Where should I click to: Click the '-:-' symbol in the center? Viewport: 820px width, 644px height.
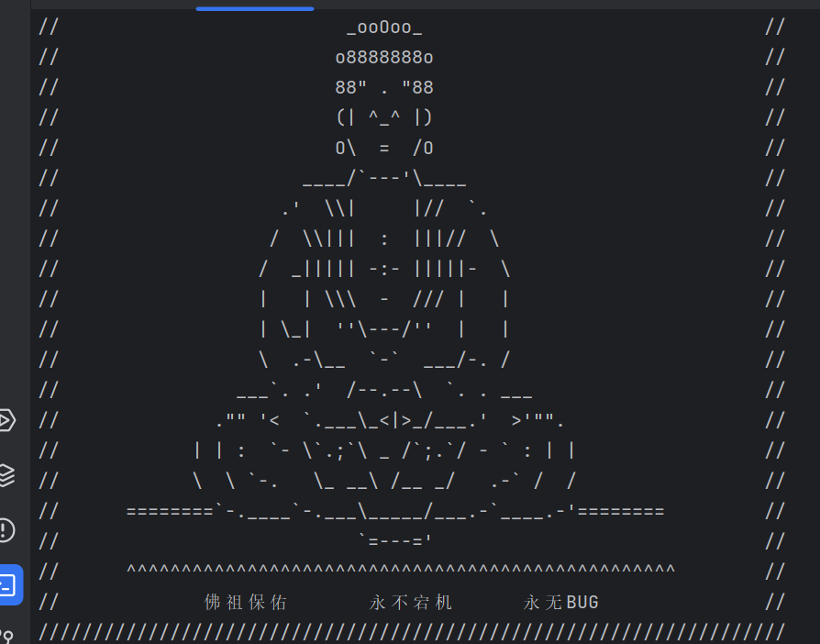point(384,270)
